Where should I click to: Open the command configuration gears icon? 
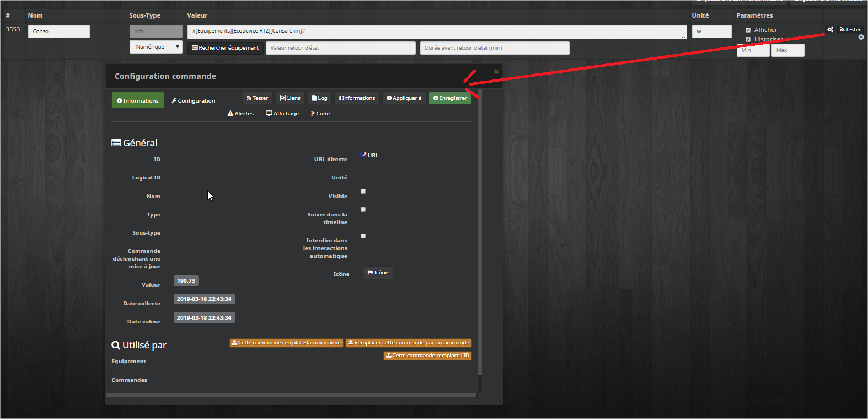(x=830, y=30)
